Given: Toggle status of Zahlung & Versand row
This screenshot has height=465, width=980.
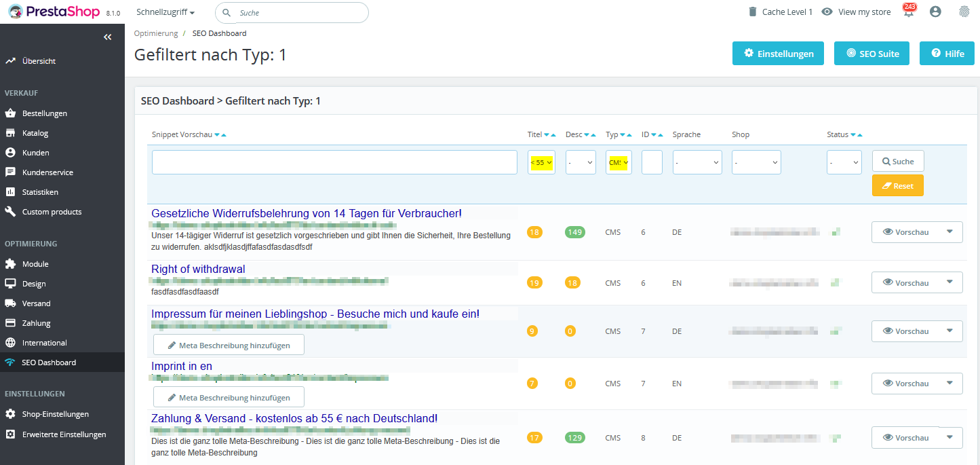Looking at the screenshot, I should click(836, 438).
